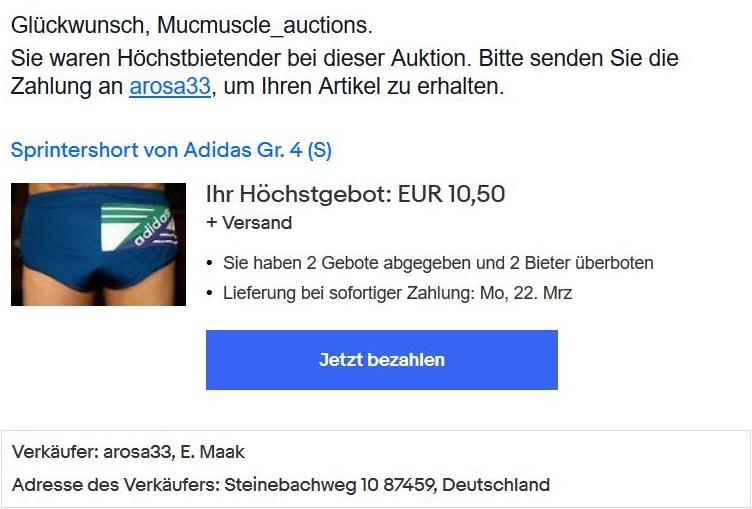Select the Mucmuscle_auctions username text
The height and width of the screenshot is (509, 752).
coord(262,25)
